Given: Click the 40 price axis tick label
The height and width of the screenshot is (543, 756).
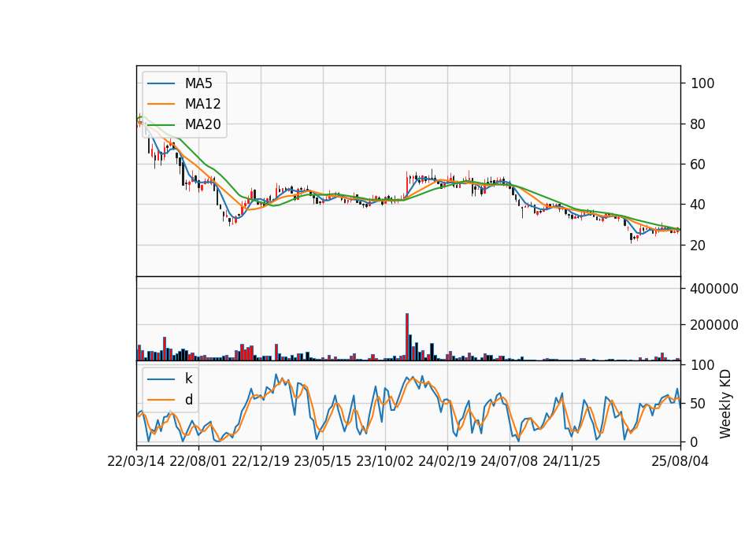Looking at the screenshot, I should coord(699,205).
